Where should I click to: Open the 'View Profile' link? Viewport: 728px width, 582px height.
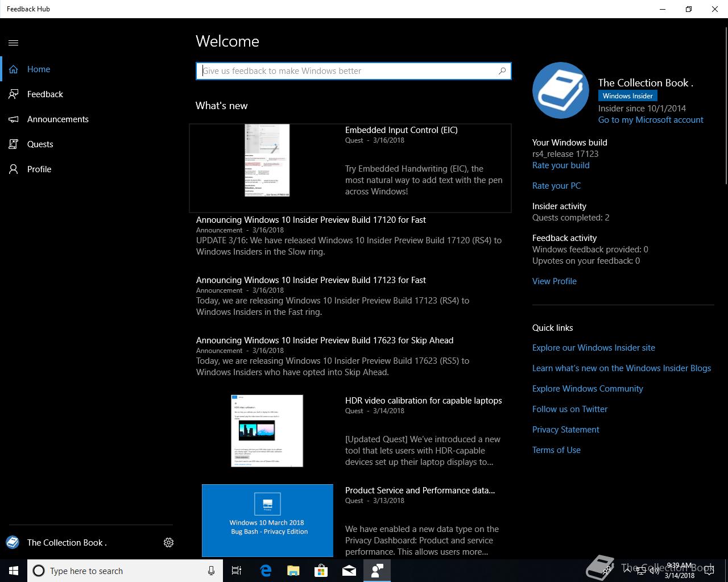coord(555,281)
